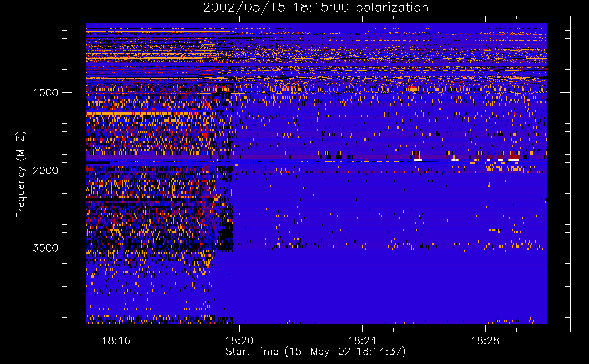The height and width of the screenshot is (364, 589).
Task: Click the 18:20 time tick label
Action: 239,341
